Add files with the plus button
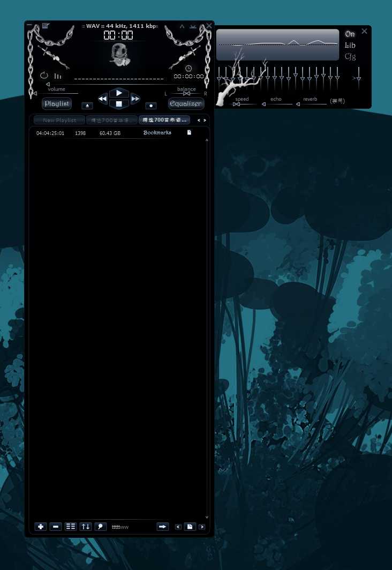Screen dimensions: 392x570 click(40, 527)
